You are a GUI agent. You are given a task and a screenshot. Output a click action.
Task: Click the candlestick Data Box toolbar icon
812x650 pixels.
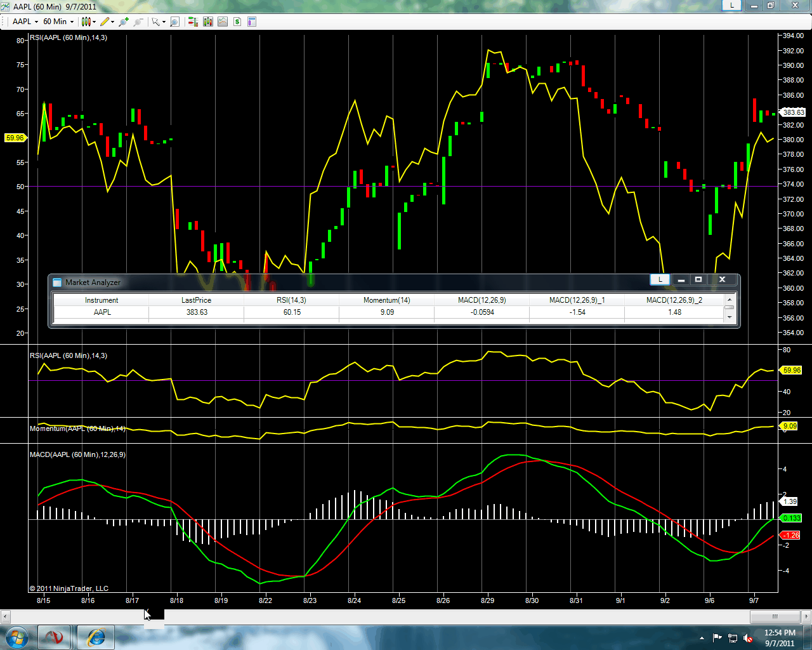pos(208,22)
